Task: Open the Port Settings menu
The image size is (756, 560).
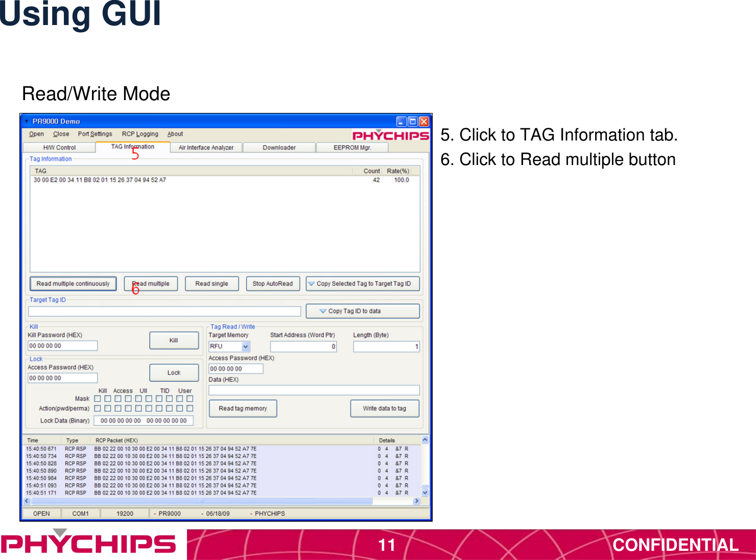Action: 94,134
